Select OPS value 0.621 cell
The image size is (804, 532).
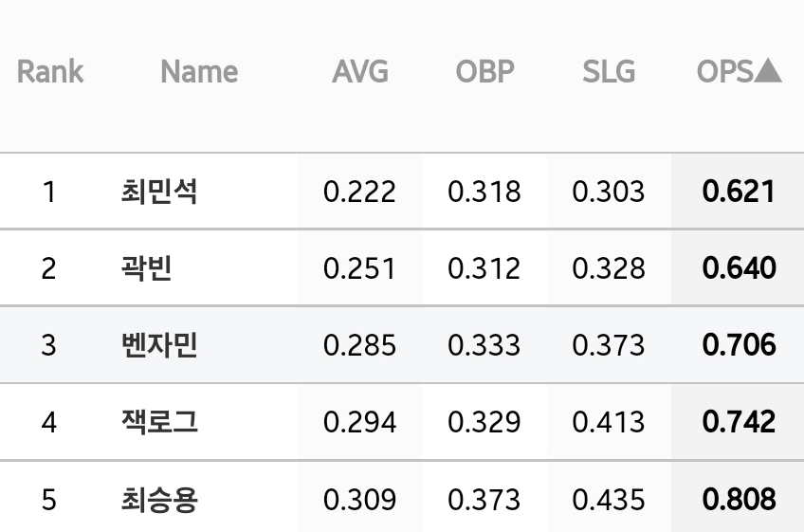point(738,192)
